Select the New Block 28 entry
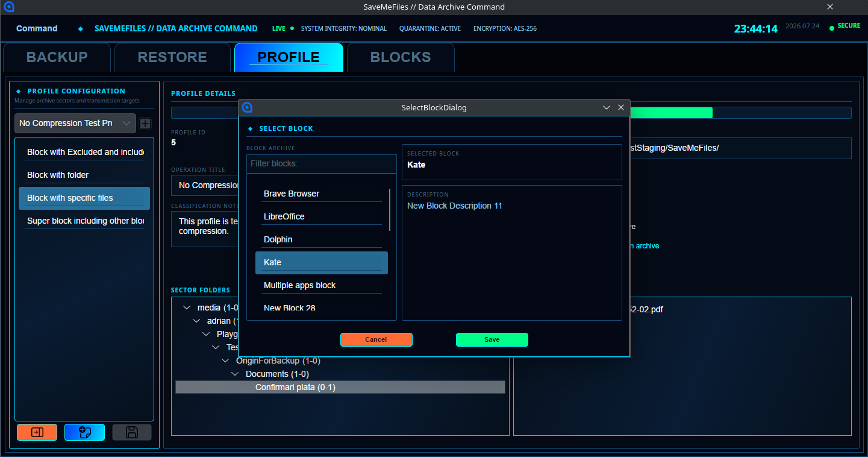 click(x=322, y=308)
